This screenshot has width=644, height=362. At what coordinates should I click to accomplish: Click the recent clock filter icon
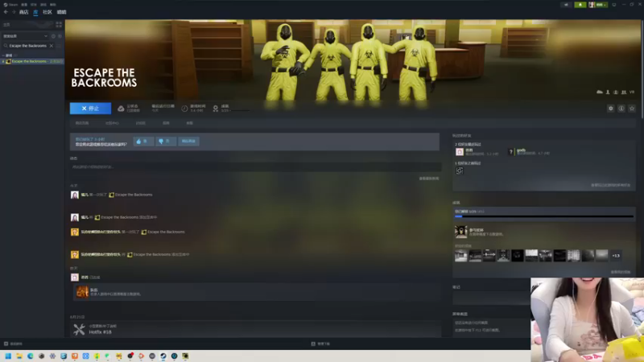(x=53, y=36)
